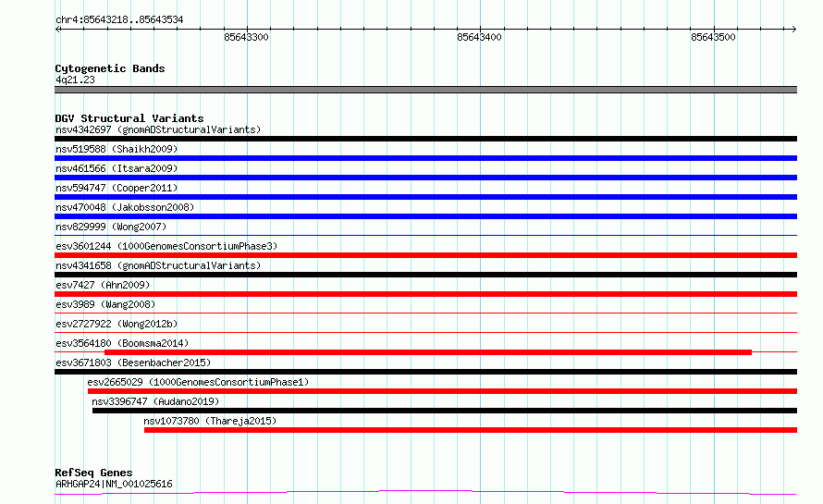Click the Cytogenetic Bands track title

(x=110, y=68)
